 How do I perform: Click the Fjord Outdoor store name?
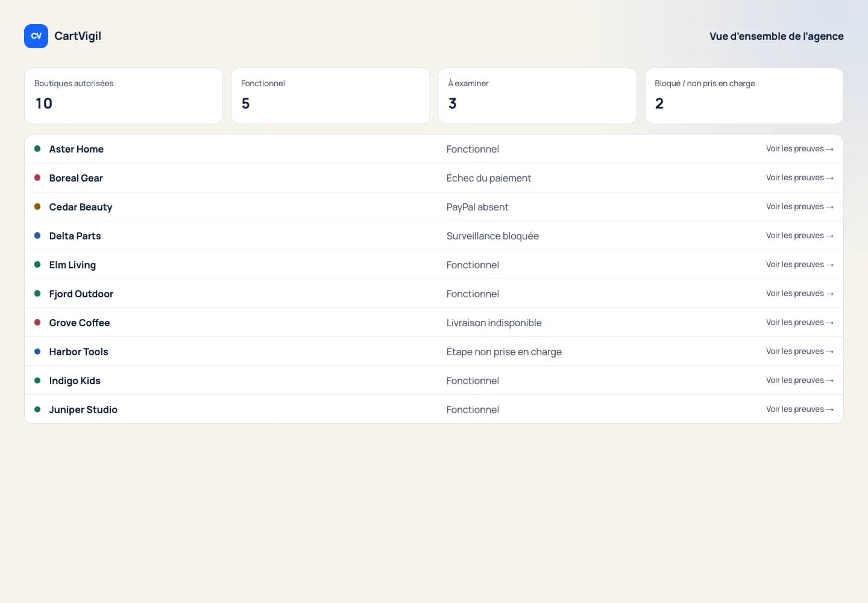[81, 294]
